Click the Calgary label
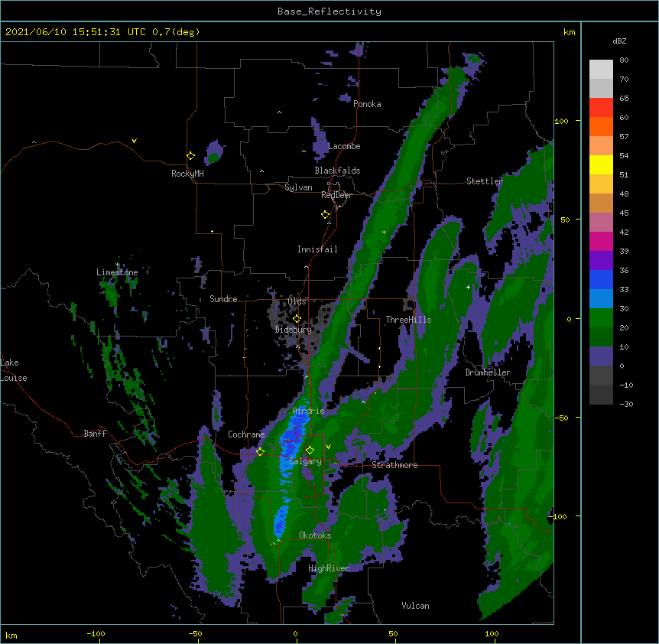Viewport: 659px width, 644px height. click(x=305, y=461)
